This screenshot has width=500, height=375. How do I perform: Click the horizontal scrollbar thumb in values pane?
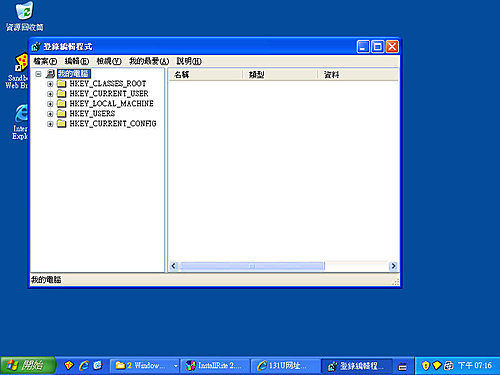click(x=252, y=266)
